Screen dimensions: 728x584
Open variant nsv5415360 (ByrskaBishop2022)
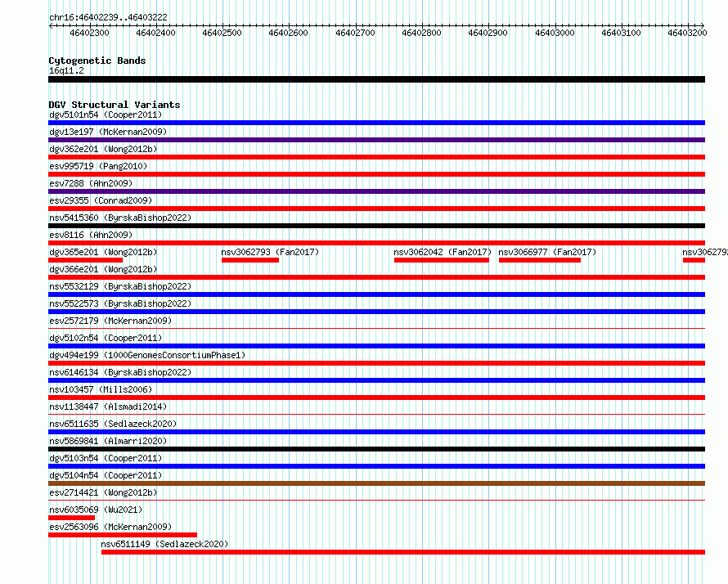120,218
